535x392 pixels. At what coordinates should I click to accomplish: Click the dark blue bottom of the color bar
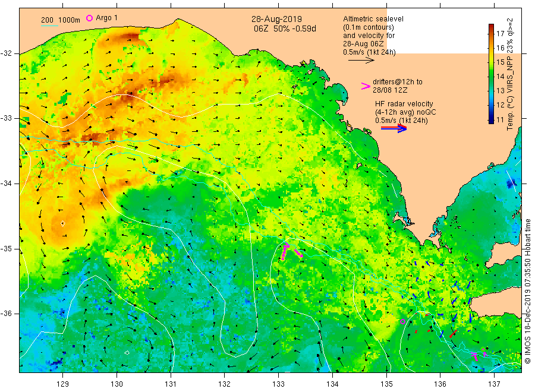coord(491,120)
